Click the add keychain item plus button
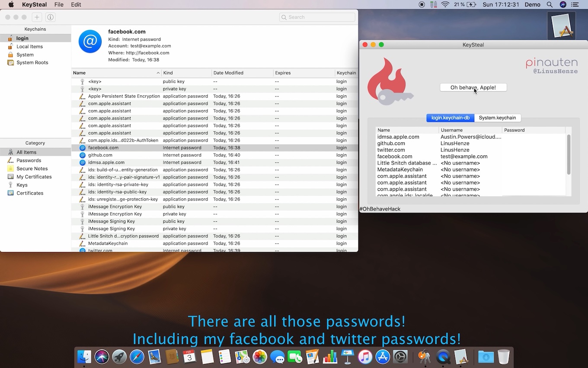 click(37, 17)
